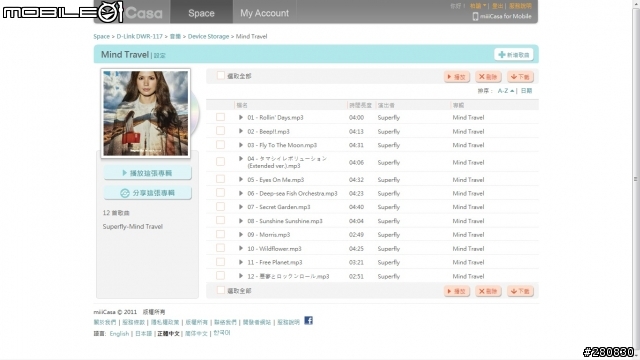The height and width of the screenshot is (360, 640).
Task: Click the Mind Travel album cover thumbnail
Action: (146, 113)
